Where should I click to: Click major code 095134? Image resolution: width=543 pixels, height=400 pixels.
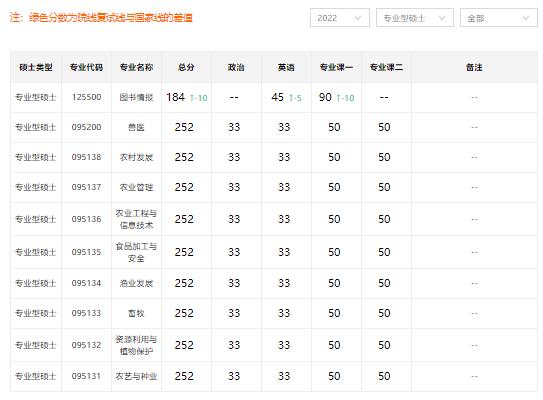coord(87,283)
